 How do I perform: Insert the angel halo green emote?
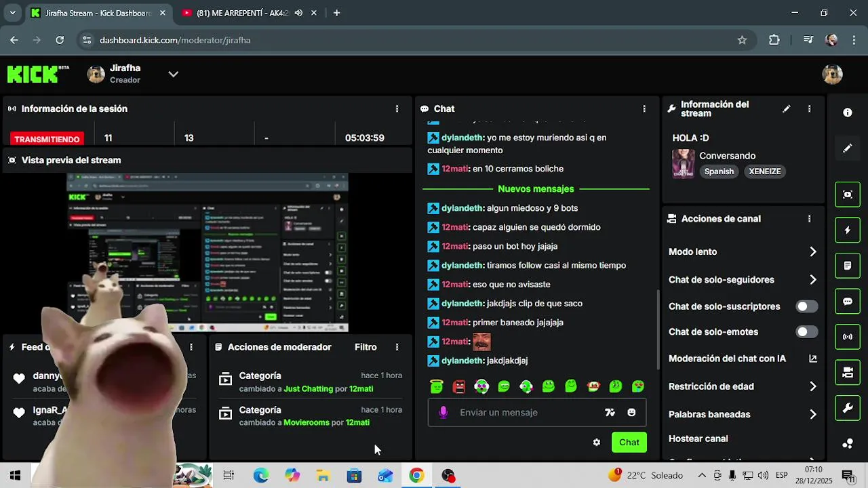pos(437,386)
